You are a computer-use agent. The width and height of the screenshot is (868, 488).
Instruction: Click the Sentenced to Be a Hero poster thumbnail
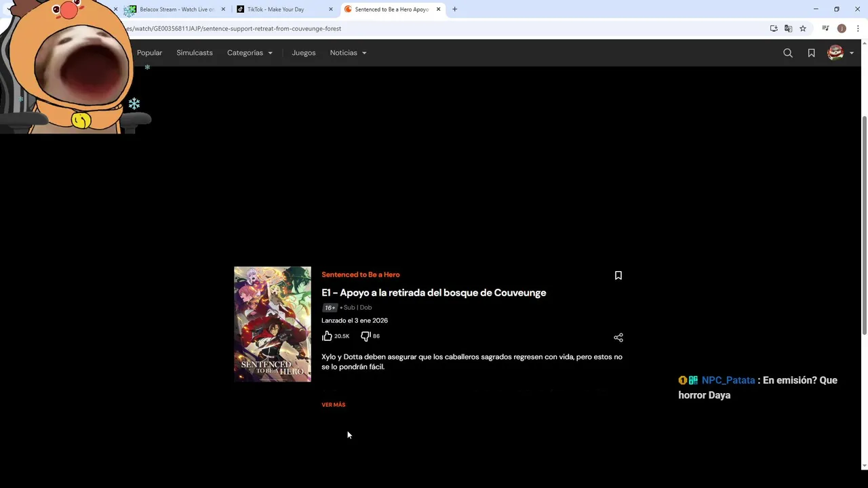click(x=273, y=324)
